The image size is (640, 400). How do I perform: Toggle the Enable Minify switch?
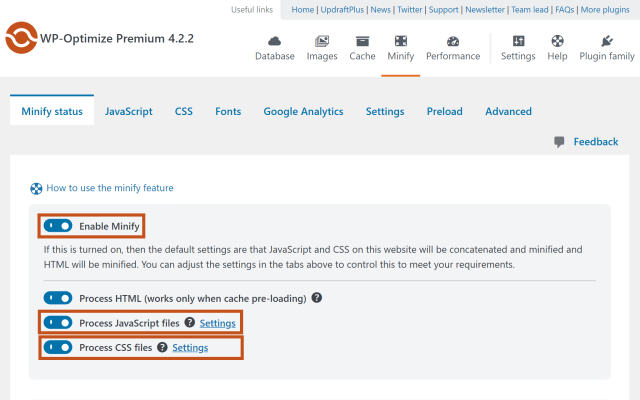pyautogui.click(x=58, y=225)
